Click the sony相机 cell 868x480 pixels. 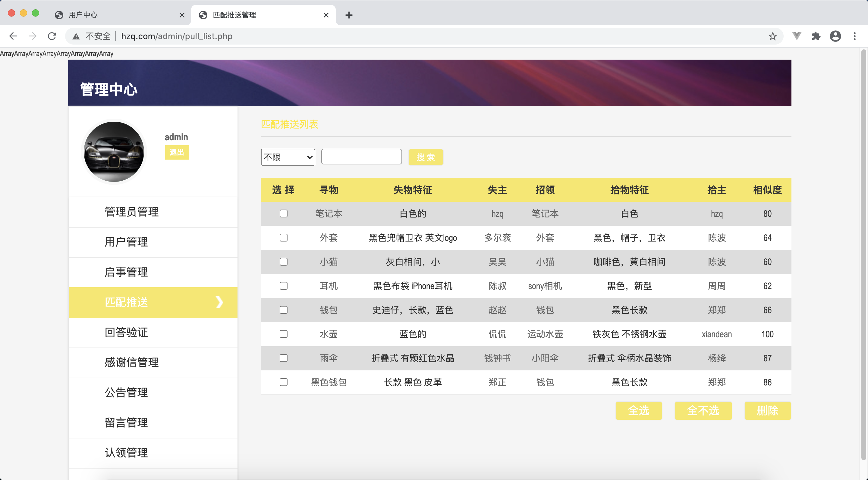click(x=545, y=286)
